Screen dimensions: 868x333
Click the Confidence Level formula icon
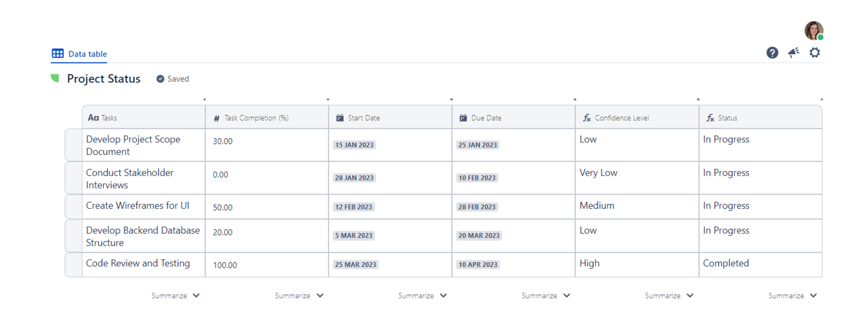[587, 118]
